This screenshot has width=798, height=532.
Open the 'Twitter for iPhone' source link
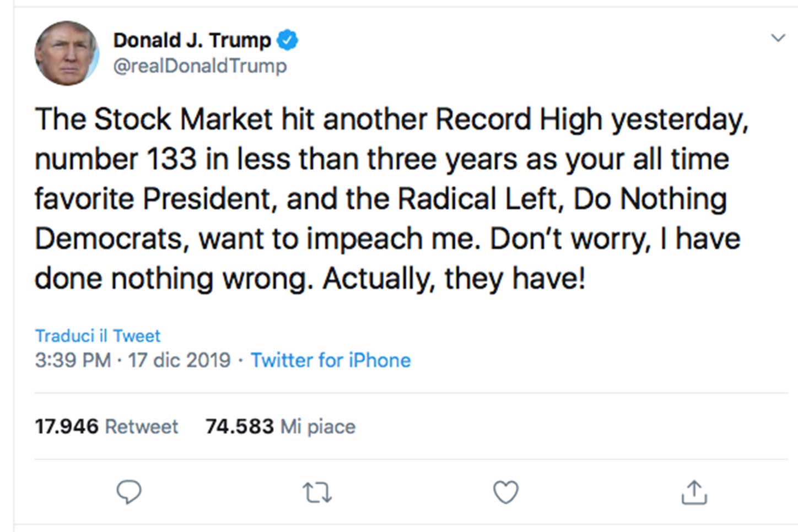pos(331,360)
